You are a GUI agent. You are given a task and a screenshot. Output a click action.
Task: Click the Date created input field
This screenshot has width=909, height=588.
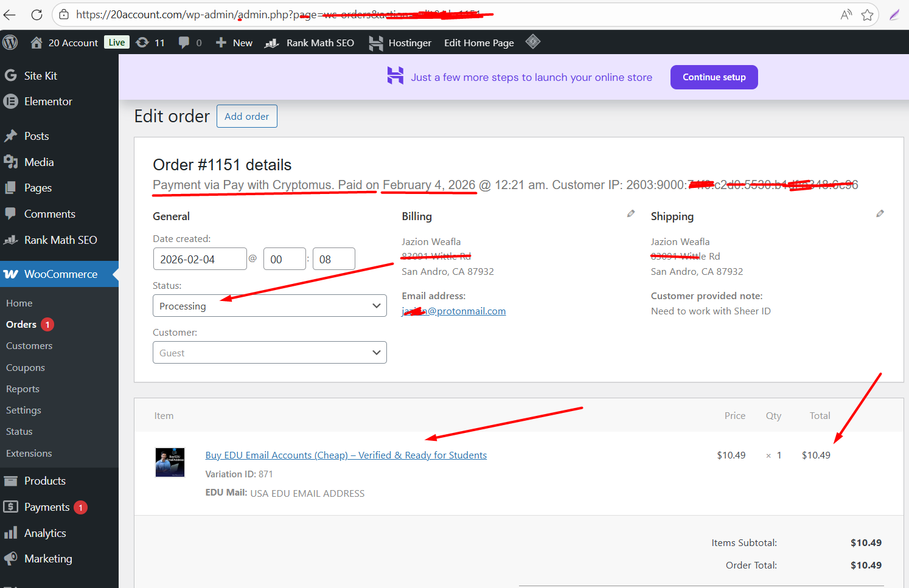click(x=200, y=259)
